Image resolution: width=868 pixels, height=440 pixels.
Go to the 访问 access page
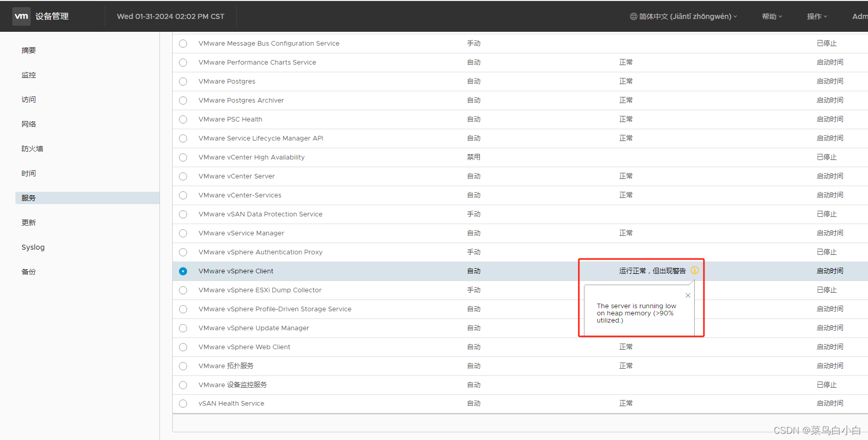pos(29,99)
